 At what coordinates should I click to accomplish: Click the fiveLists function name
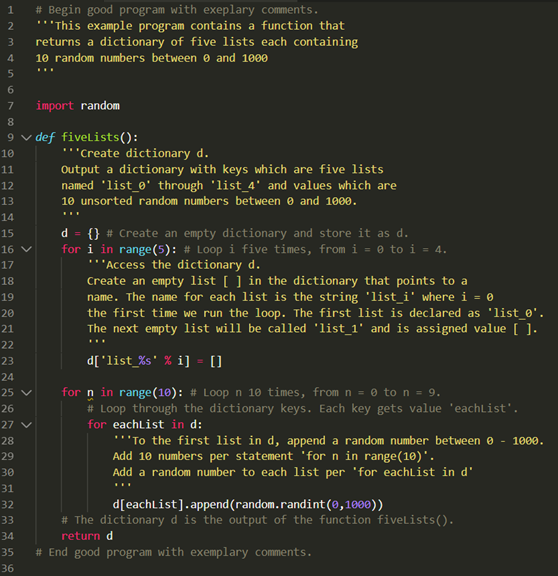[90, 137]
